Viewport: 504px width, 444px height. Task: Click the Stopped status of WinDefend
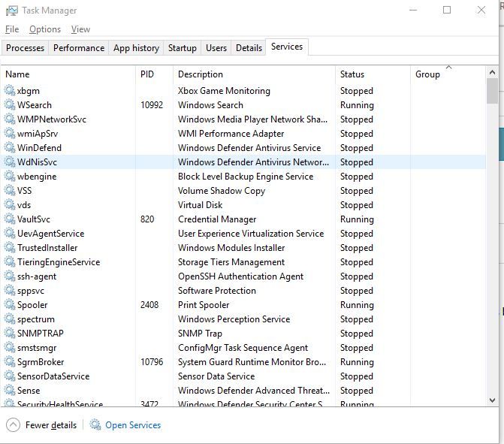(357, 148)
